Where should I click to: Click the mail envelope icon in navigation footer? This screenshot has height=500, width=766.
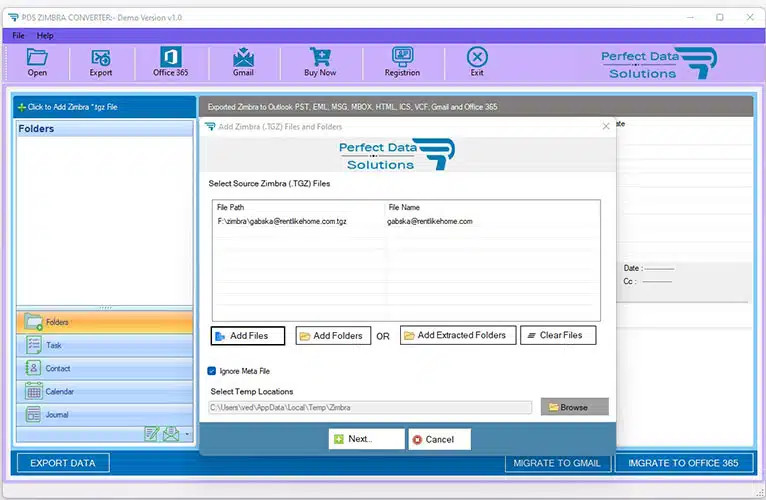[171, 434]
